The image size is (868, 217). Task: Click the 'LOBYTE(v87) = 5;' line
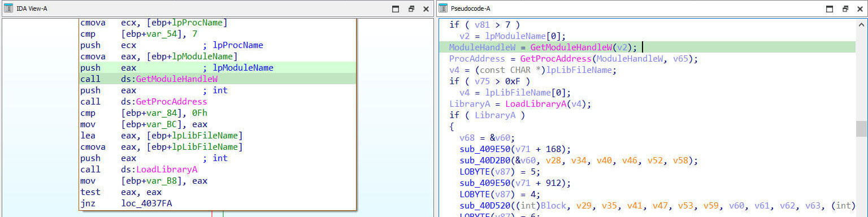point(500,172)
